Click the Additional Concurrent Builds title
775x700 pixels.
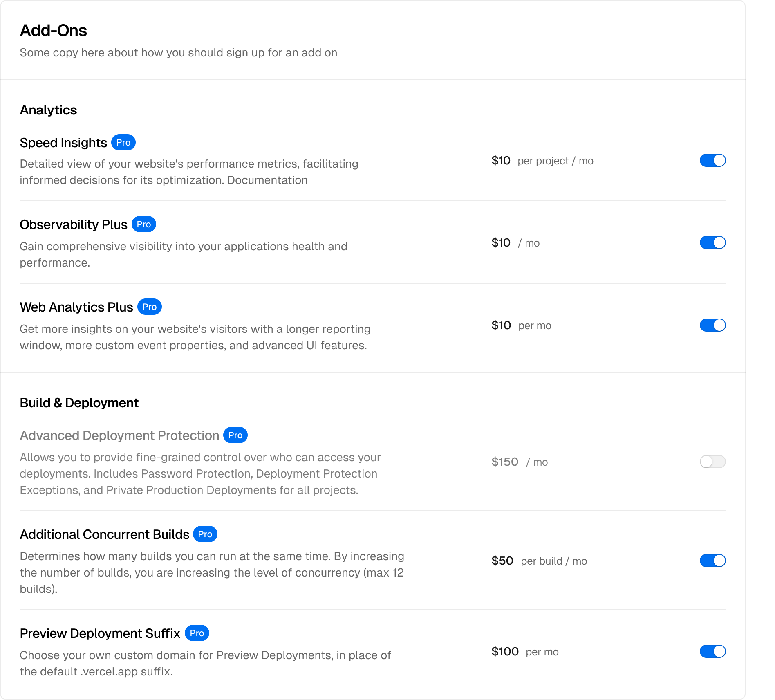pos(105,534)
